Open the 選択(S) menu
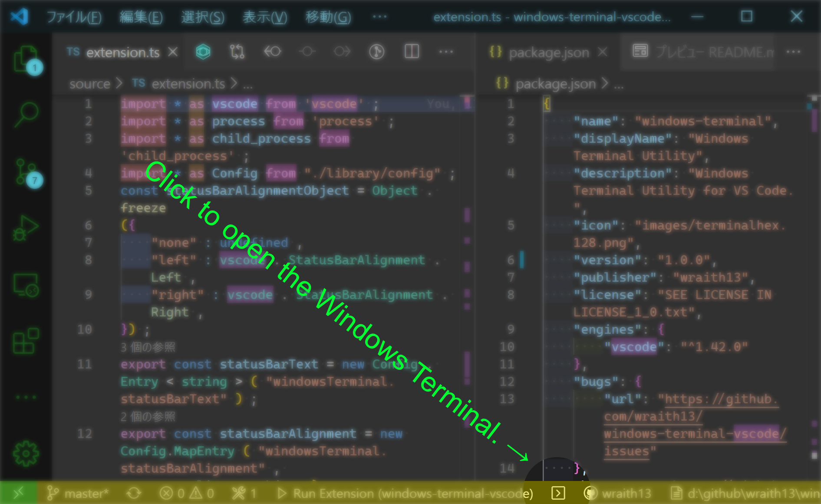 [203, 17]
